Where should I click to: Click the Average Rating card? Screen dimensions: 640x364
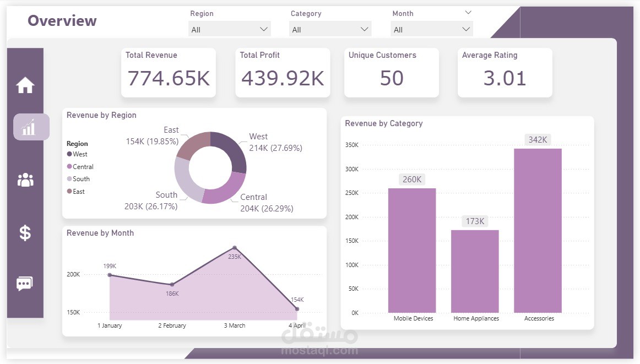pos(505,73)
